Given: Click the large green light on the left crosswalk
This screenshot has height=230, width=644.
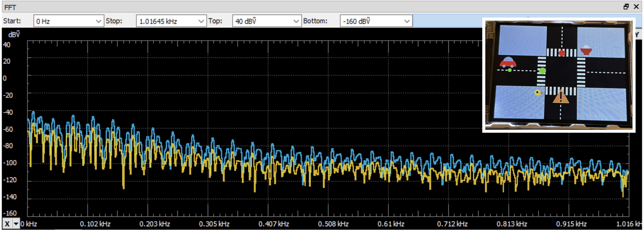Looking at the screenshot, I should point(542,71).
